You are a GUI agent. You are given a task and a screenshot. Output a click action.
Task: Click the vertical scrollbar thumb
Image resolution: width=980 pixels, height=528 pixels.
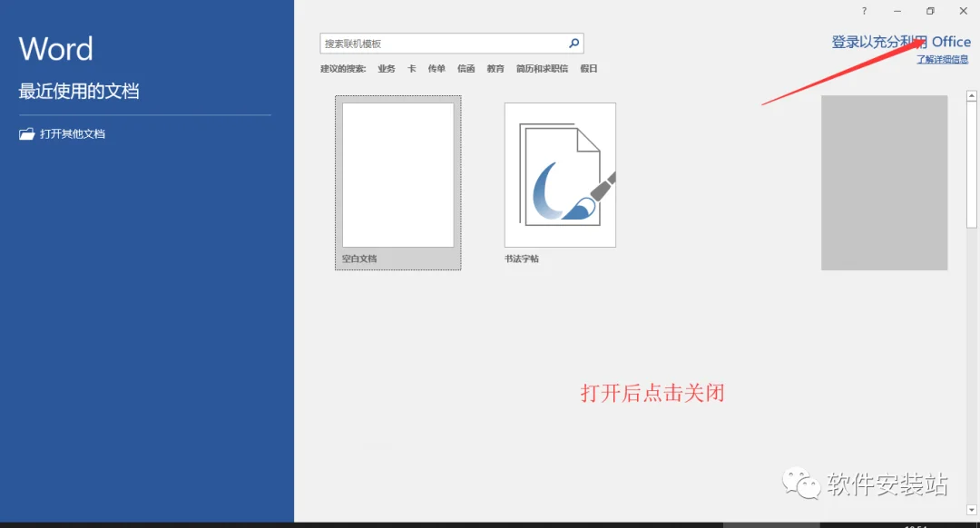[x=972, y=165]
